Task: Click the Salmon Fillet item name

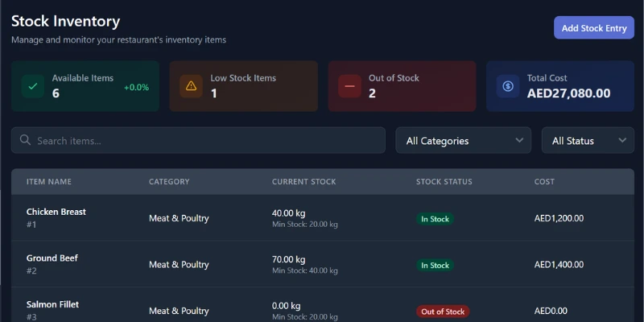Action: point(52,304)
